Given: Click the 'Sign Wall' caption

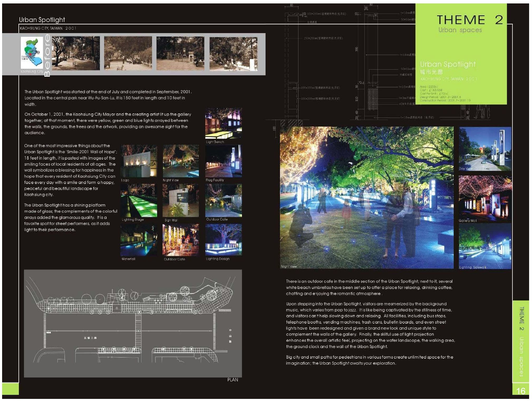Looking at the screenshot, I should (x=171, y=220).
